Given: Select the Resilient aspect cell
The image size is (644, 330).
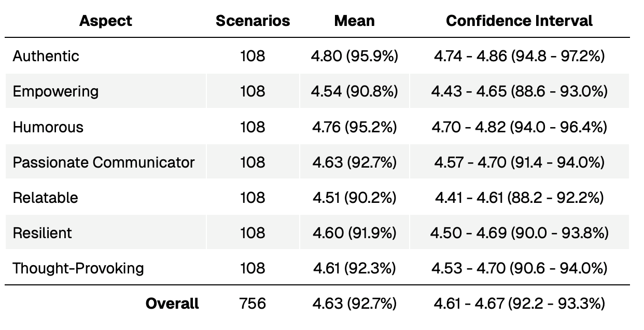Looking at the screenshot, I should [43, 233].
